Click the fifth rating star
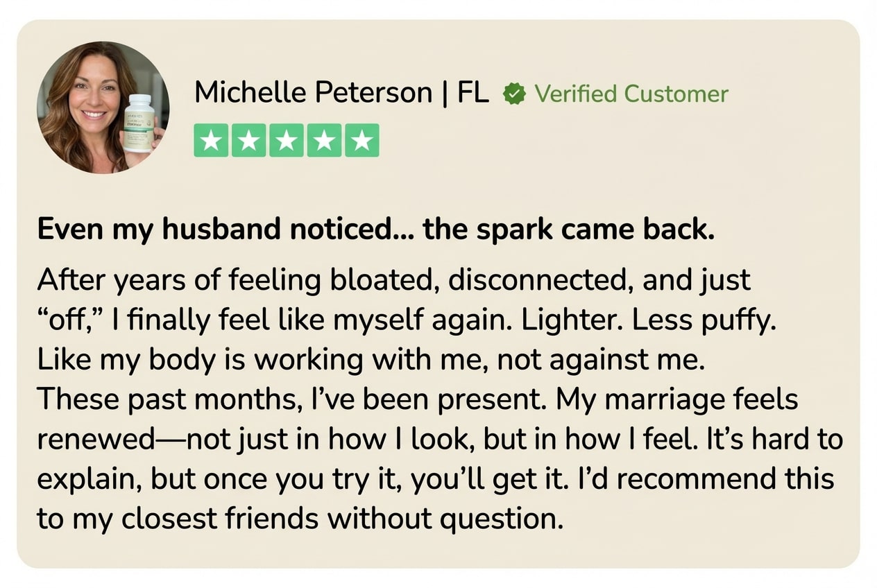877x588 pixels. (x=361, y=141)
